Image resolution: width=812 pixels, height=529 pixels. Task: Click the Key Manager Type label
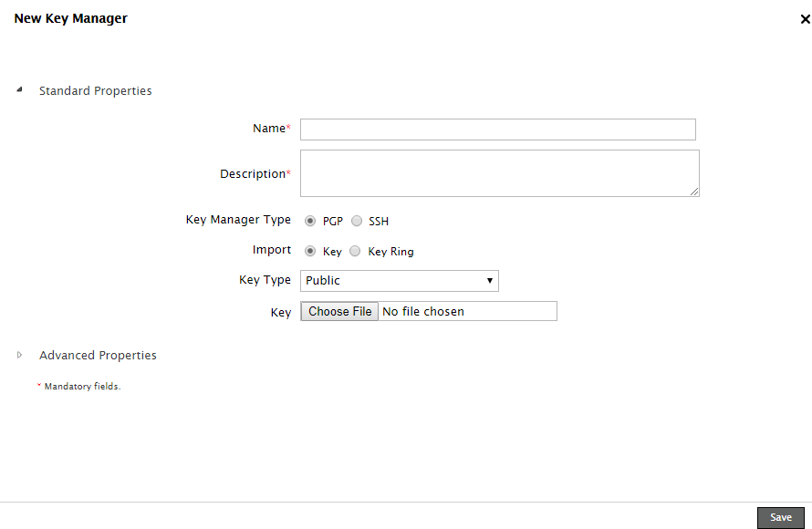[x=238, y=220]
